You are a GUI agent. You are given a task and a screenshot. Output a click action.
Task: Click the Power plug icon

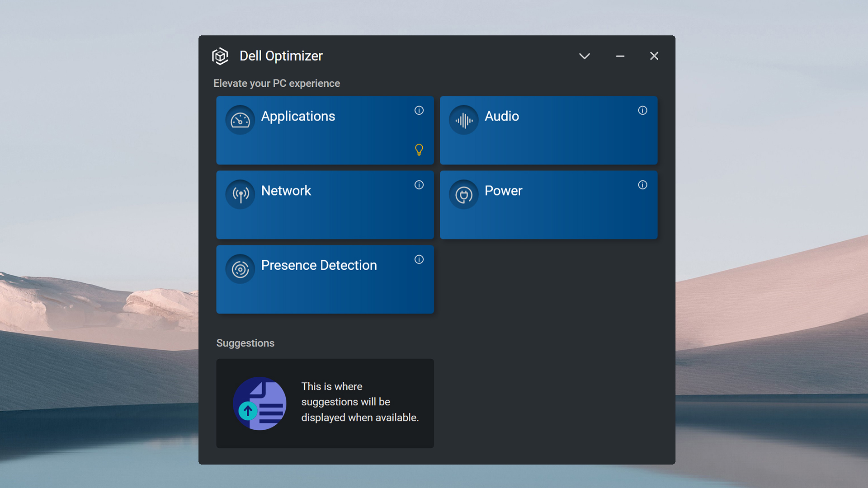(x=464, y=195)
